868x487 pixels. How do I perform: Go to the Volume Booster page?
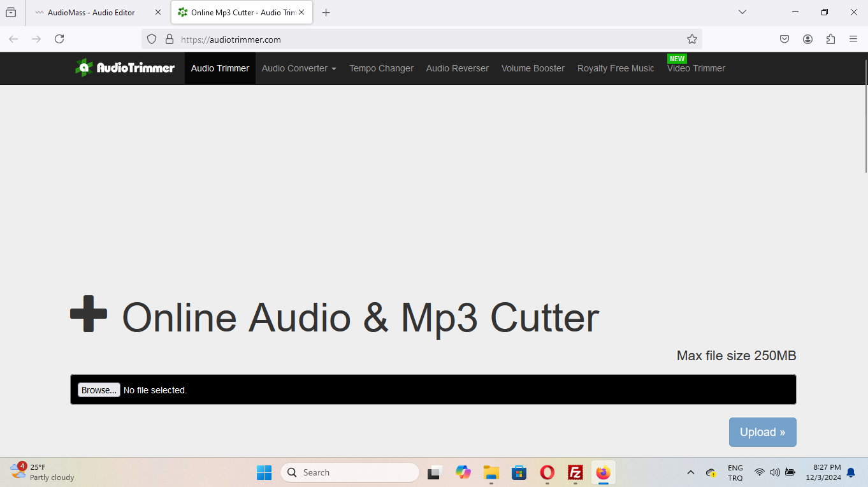533,68
